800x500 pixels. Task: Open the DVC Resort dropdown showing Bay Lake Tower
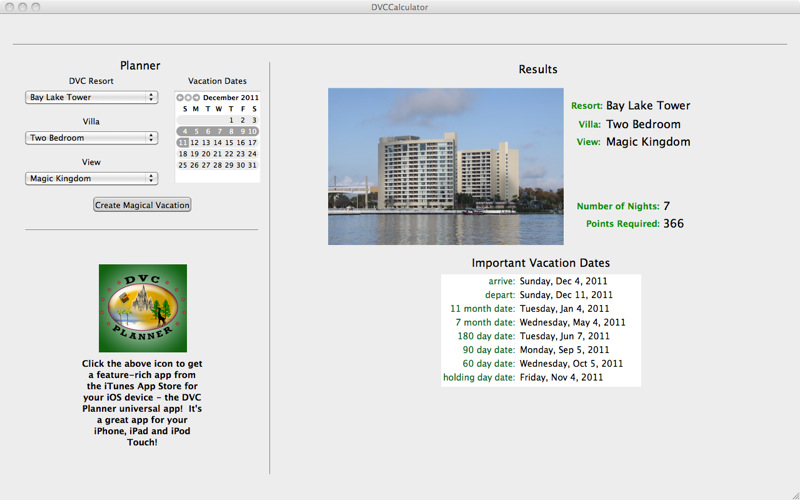point(91,97)
